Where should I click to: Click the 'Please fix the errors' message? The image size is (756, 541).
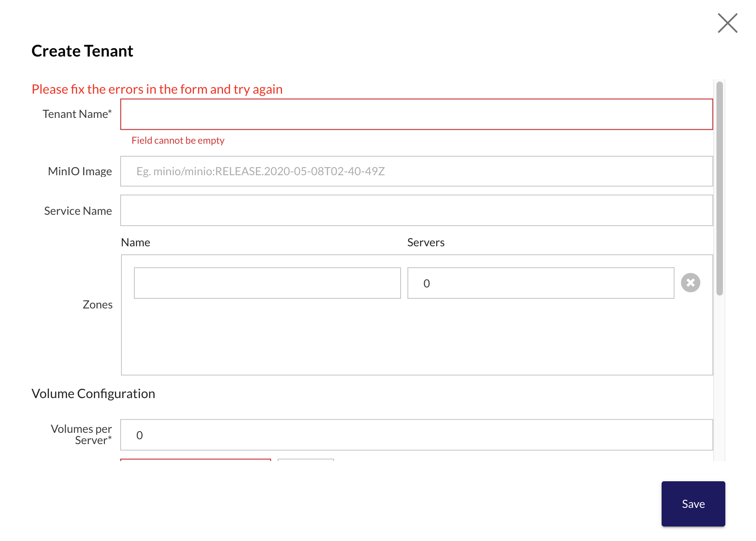click(x=157, y=89)
